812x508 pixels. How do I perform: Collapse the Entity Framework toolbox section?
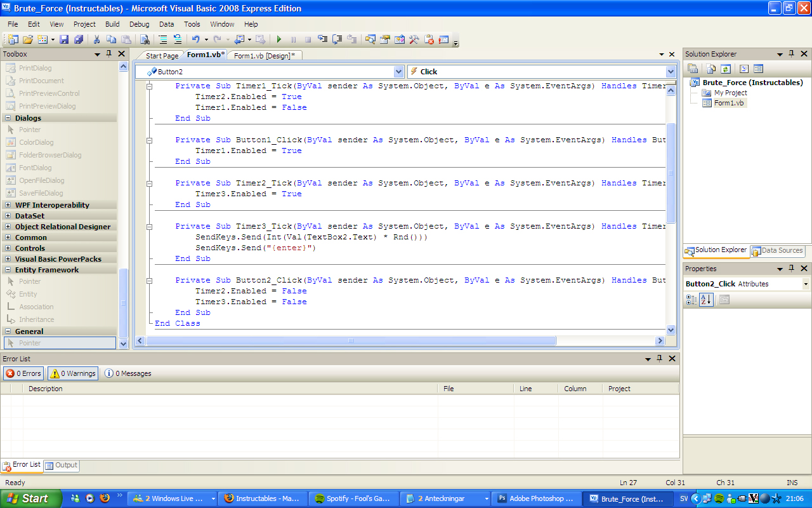point(9,270)
